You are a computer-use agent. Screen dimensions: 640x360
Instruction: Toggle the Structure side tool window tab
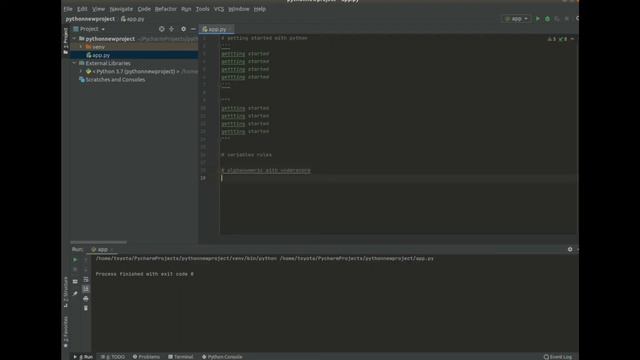coord(66,291)
